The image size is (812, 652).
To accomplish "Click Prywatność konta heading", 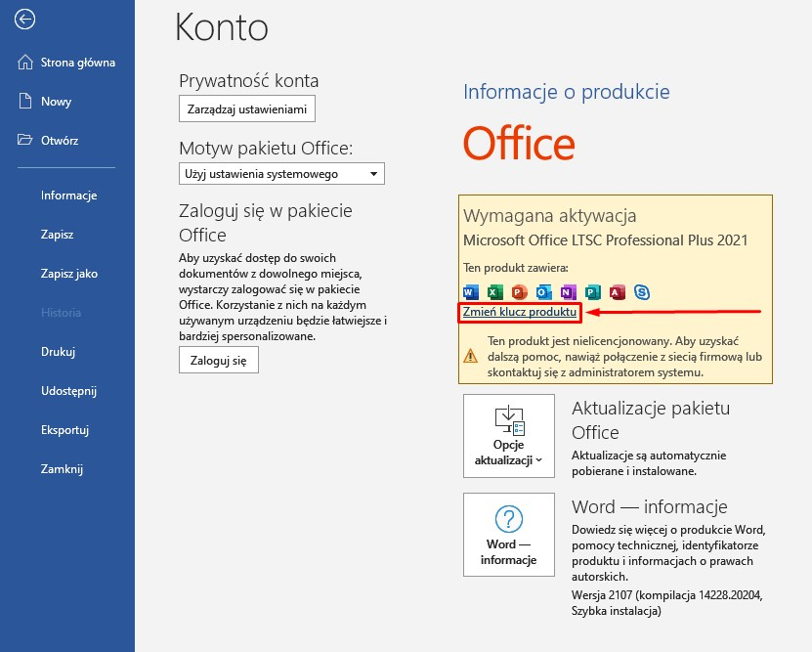I will click(248, 81).
